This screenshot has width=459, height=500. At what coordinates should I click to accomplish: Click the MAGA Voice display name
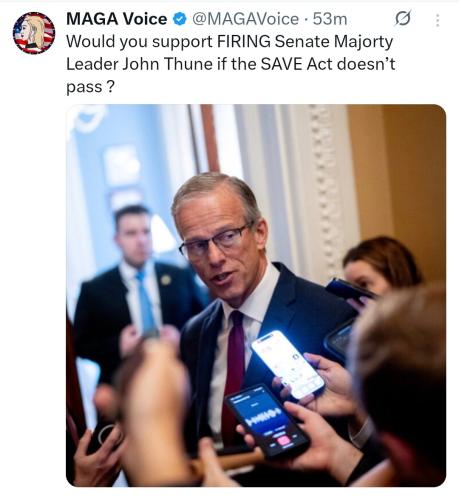pos(116,19)
